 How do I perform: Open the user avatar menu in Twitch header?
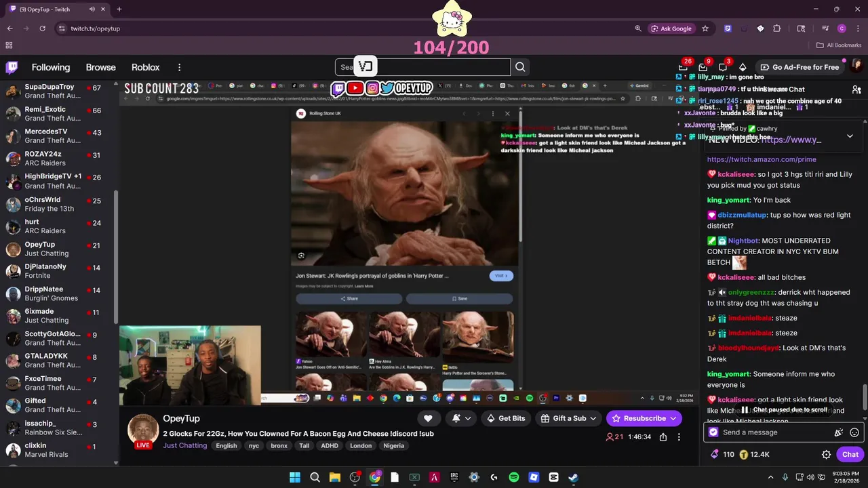[x=856, y=66]
